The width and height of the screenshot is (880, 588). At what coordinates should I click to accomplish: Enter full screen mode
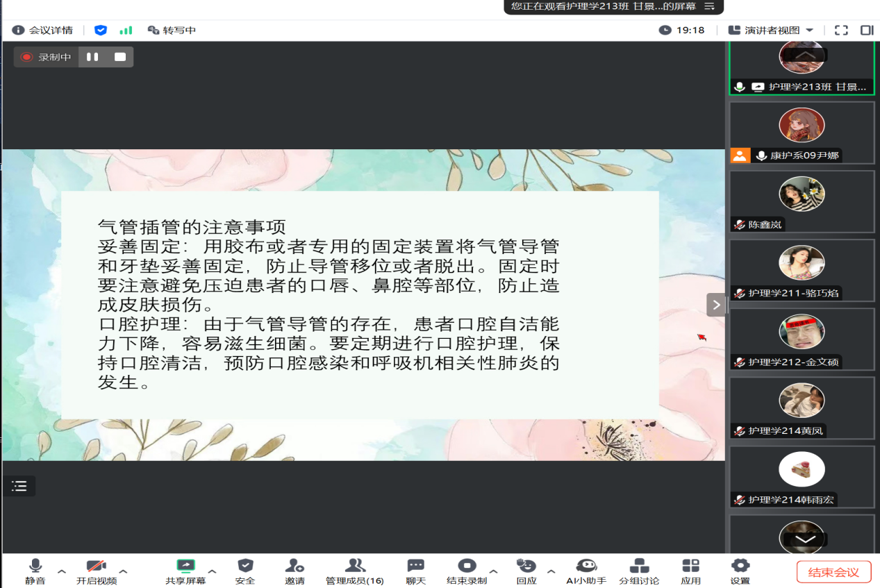(x=841, y=30)
